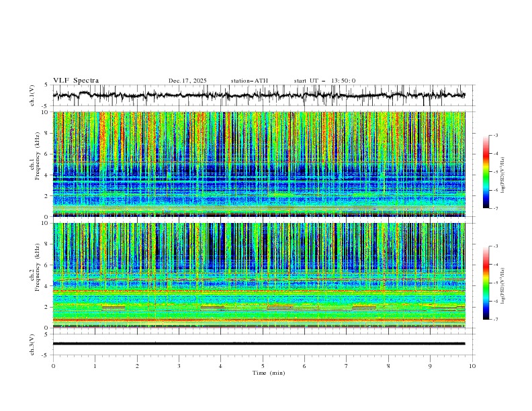
Task: Click the VLF Spectra title text
Action: coord(76,81)
